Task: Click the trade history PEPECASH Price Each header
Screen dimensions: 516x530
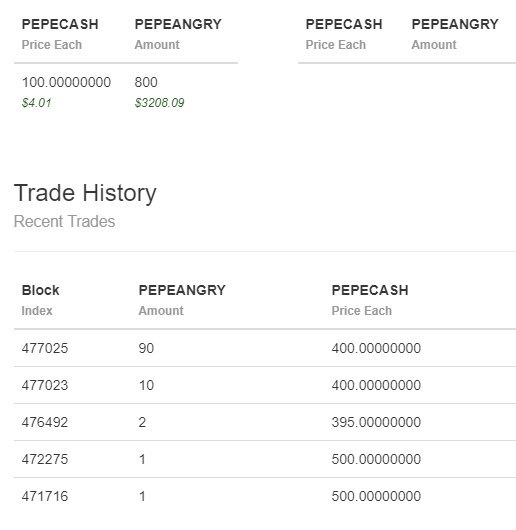Action: point(370,300)
